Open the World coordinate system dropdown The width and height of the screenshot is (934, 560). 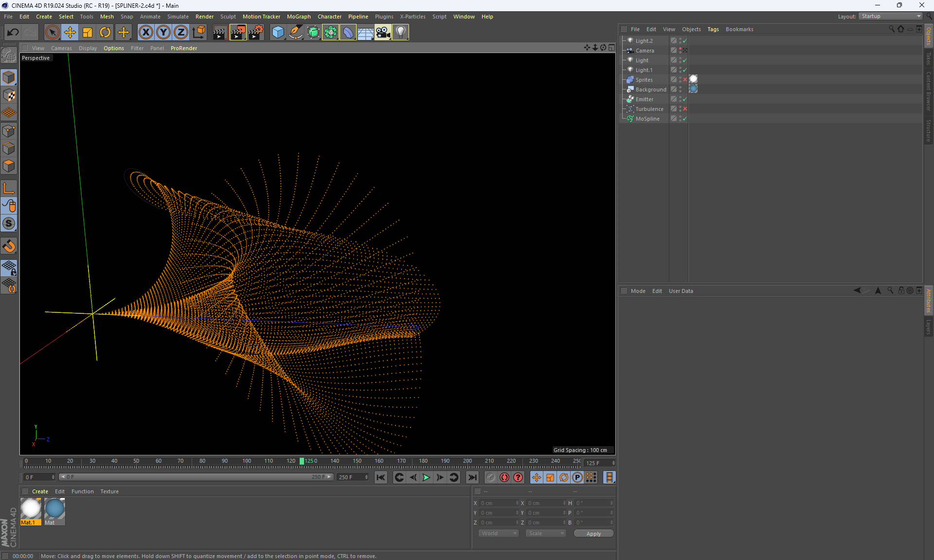point(499,533)
